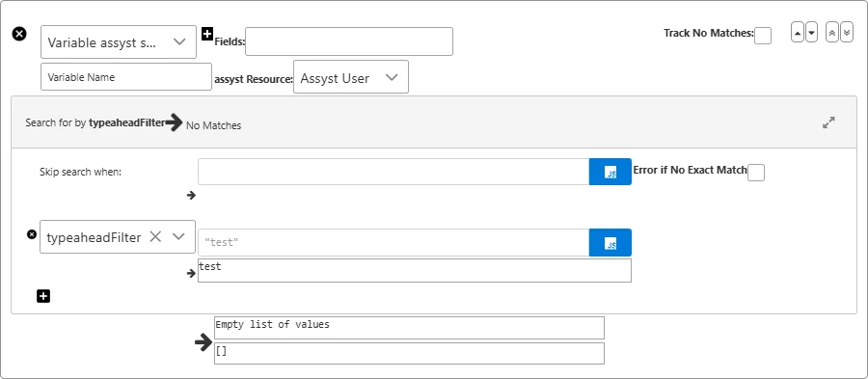The image size is (868, 379).
Task: Move the block up with the up arrow
Action: click(798, 33)
